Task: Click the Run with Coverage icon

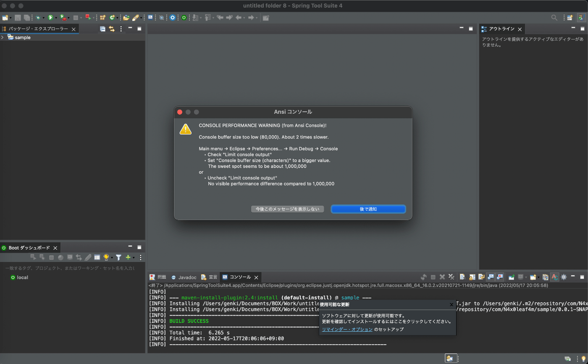Action: 63,18
